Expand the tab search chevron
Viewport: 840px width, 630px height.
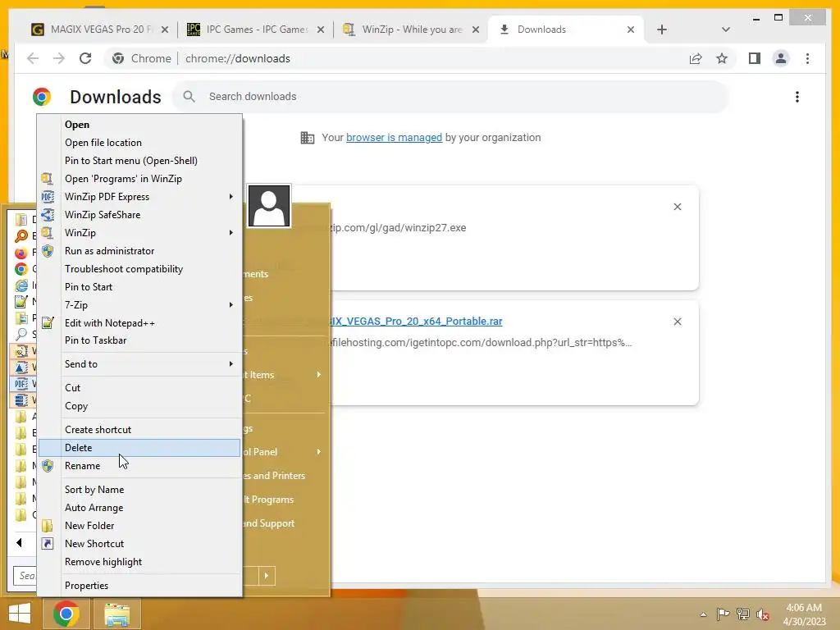coord(725,30)
